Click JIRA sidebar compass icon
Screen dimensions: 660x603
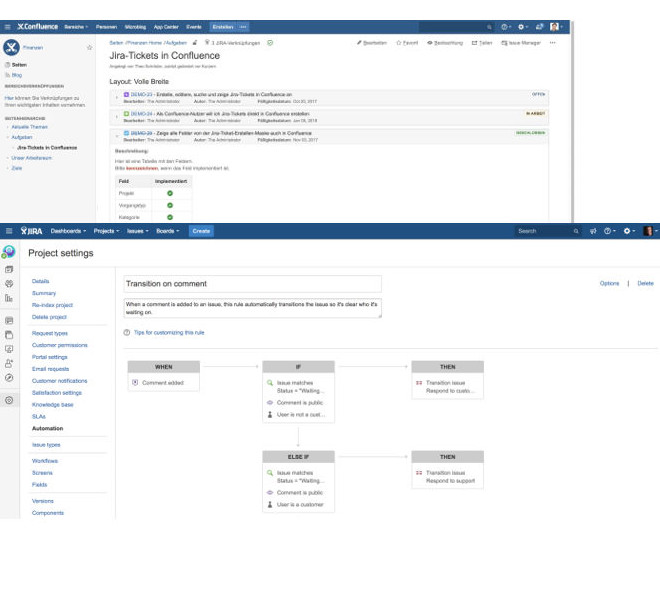9,378
